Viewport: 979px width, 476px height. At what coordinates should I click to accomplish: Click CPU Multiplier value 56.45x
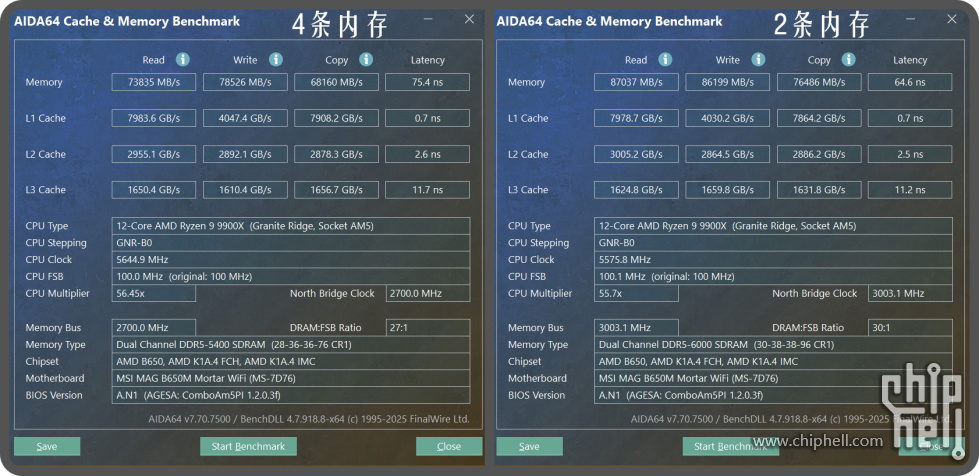pyautogui.click(x=154, y=294)
